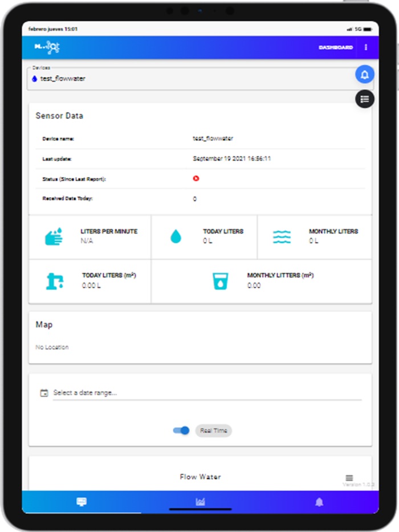Click the blue notification bell button
This screenshot has width=399, height=532.
coord(365,74)
